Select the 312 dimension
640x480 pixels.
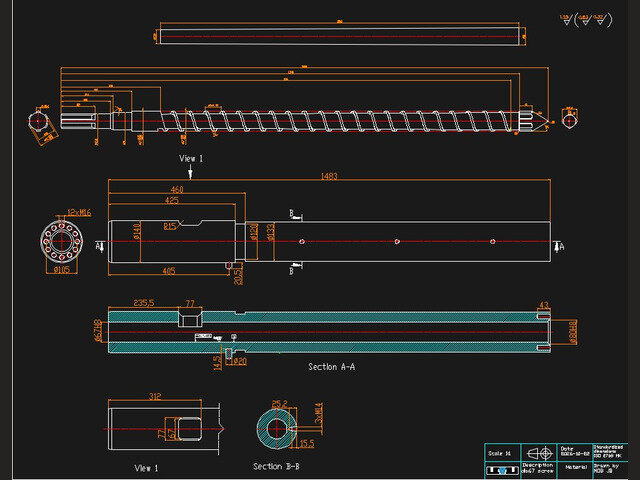tap(155, 396)
